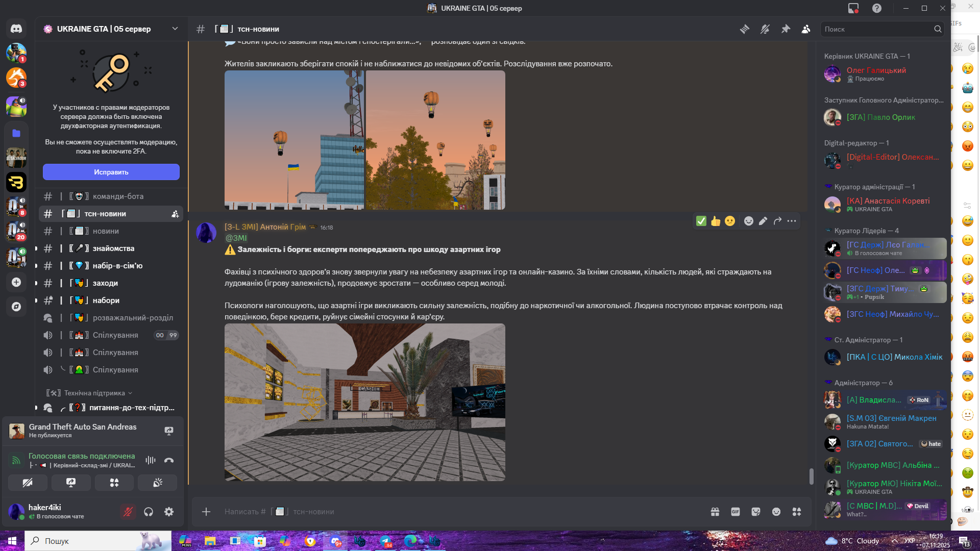Open the Threads panel in channel header
The height and width of the screenshot is (551, 980).
(745, 29)
